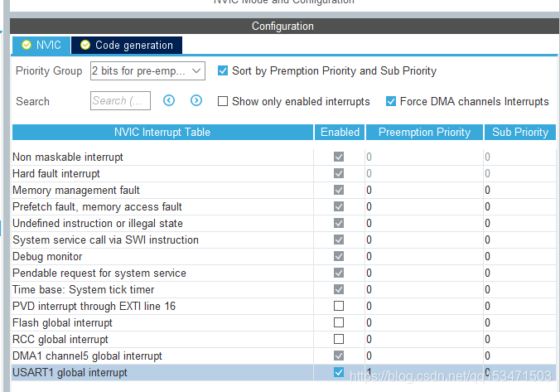Select Pendable request for system service row

point(284,273)
